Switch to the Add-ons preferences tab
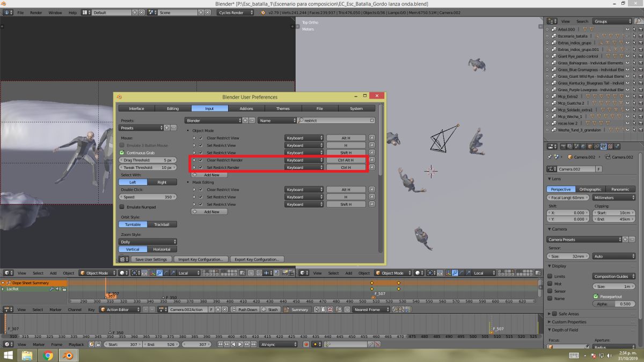 (x=246, y=108)
